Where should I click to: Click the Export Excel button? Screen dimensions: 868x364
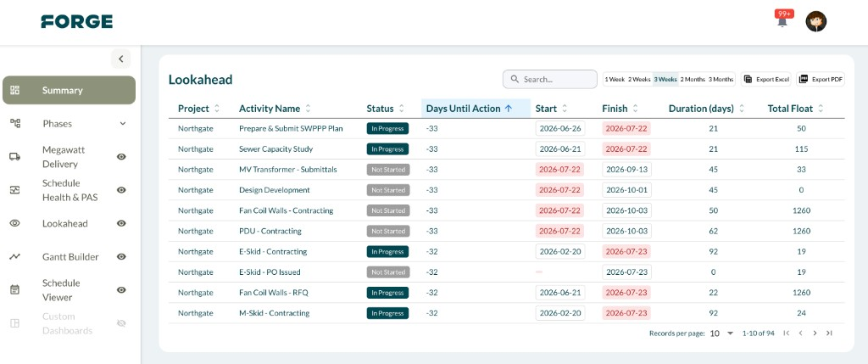coord(766,79)
